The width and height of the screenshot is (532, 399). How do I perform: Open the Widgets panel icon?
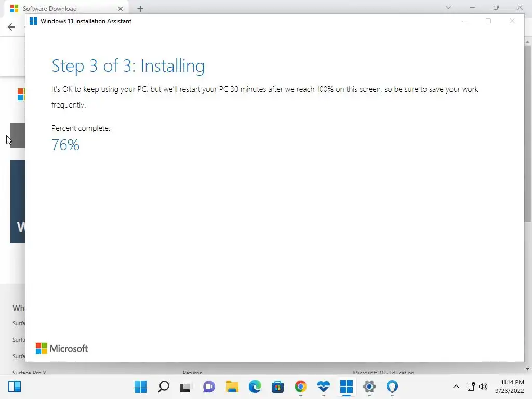(x=15, y=387)
